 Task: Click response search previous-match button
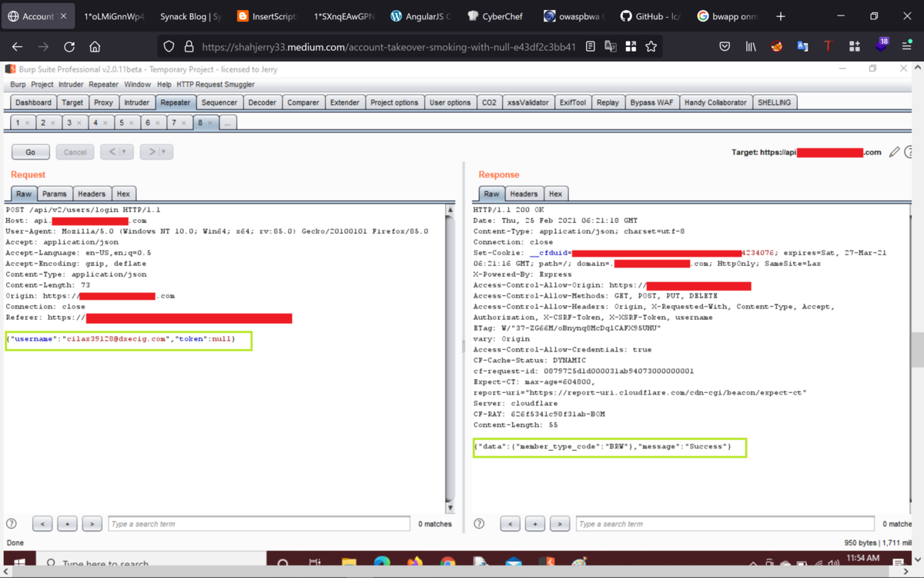click(x=510, y=524)
